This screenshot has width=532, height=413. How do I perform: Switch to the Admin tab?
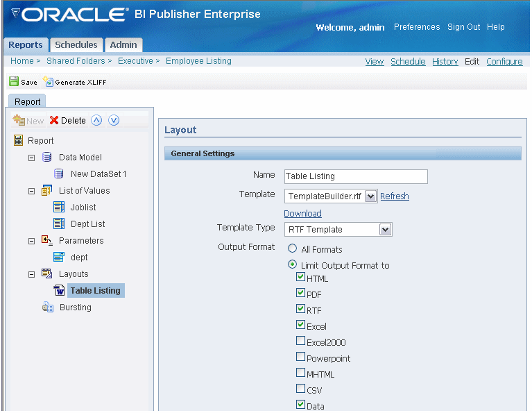click(x=123, y=45)
